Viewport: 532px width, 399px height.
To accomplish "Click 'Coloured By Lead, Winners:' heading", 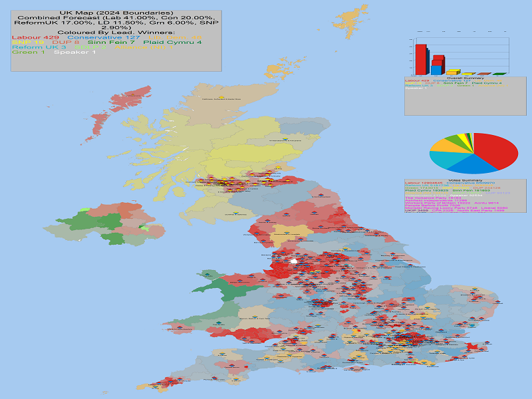I will [x=116, y=32].
